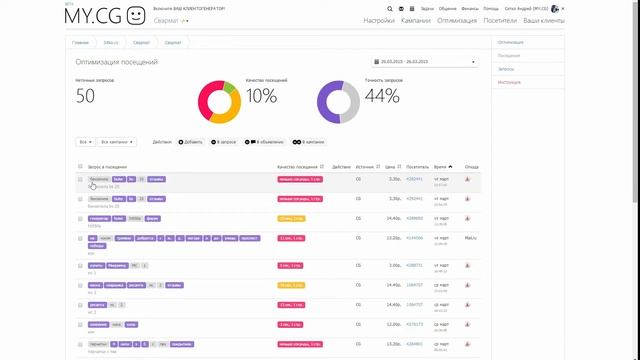Image resolution: width=640 pixels, height=360 pixels.
Task: Tick the checkbox of the 3.00р. row
Action: [80, 266]
